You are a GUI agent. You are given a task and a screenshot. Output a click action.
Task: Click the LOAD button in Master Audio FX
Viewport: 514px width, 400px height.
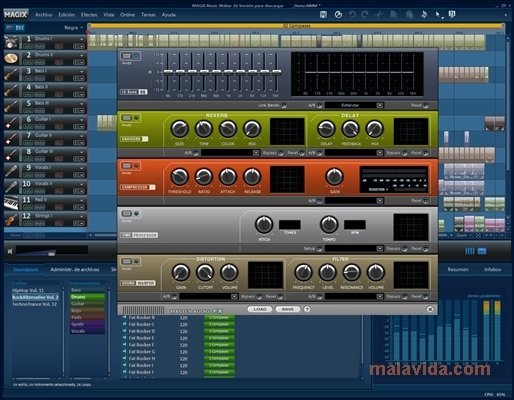pos(260,309)
